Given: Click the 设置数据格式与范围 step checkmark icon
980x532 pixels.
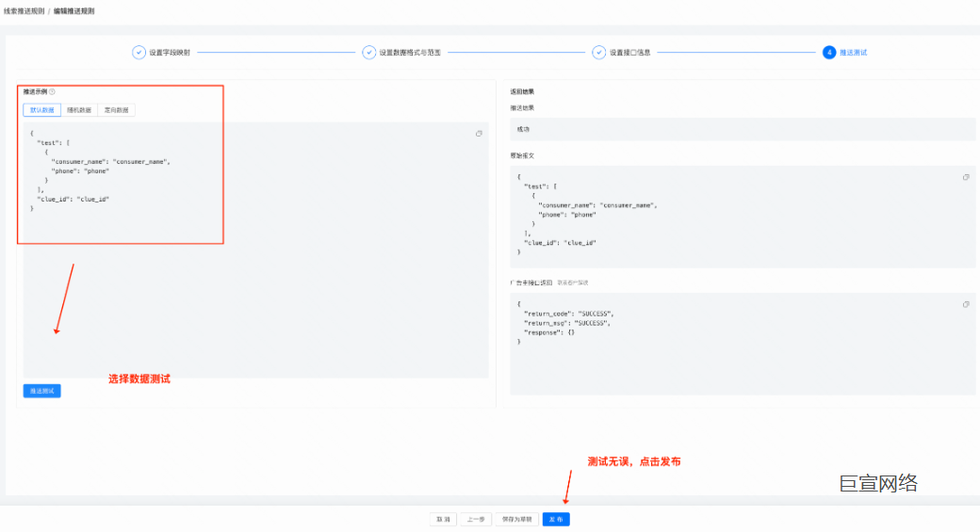Looking at the screenshot, I should [369, 53].
